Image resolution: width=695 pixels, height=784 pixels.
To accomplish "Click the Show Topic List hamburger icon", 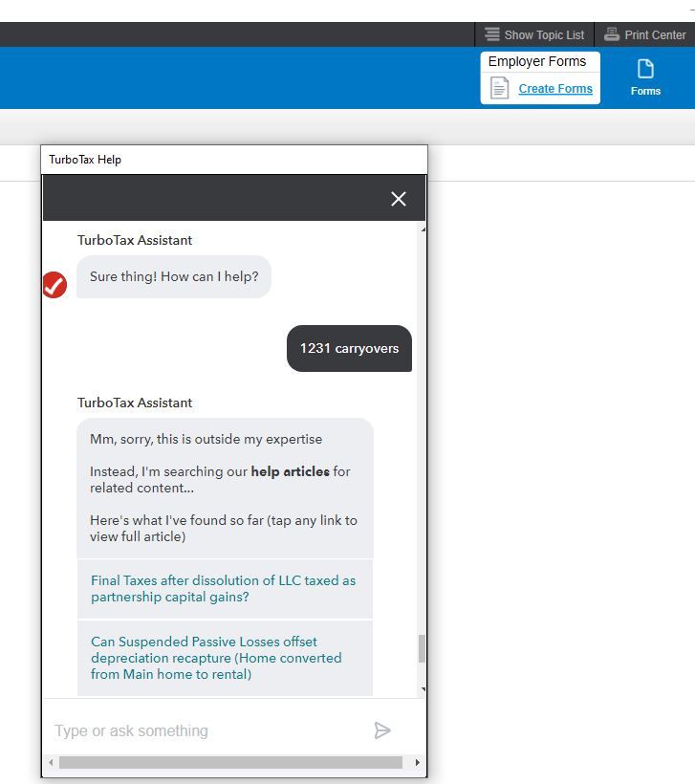I will pyautogui.click(x=492, y=34).
